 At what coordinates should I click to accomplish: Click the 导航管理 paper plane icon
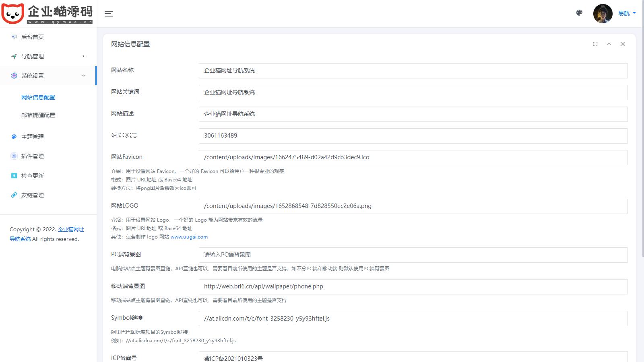point(14,56)
